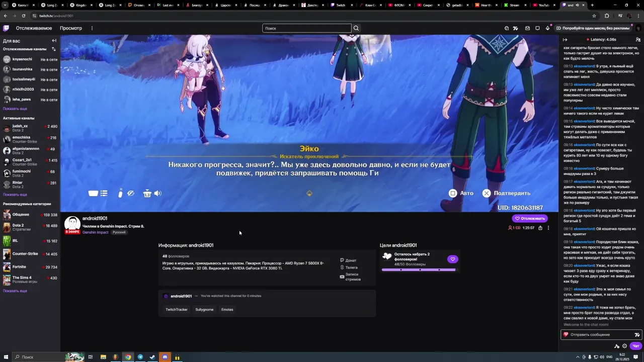This screenshot has height=362, width=644.
Task: Click android1901 channel avatar
Action: 72,225
